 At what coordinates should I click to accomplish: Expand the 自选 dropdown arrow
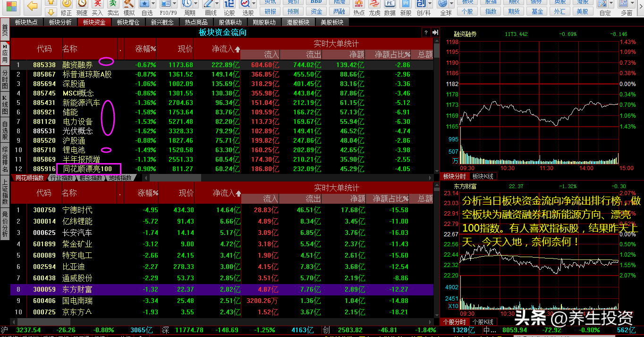pyautogui.click(x=153, y=4)
